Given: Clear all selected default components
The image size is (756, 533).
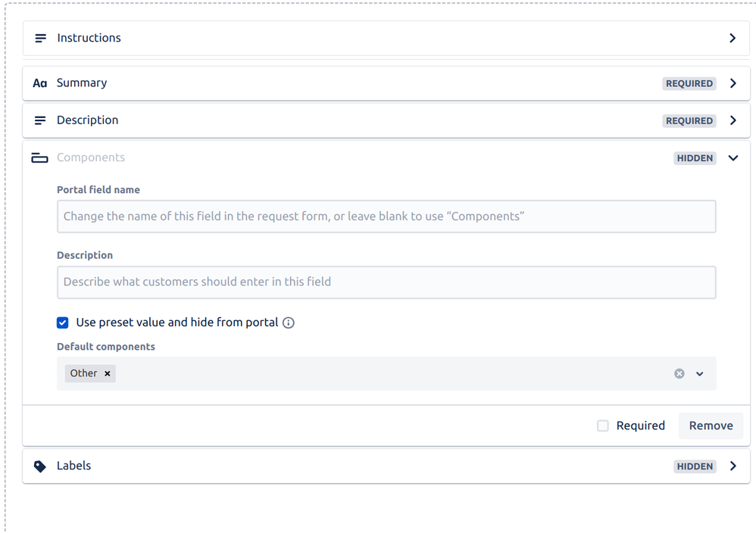Looking at the screenshot, I should click(x=679, y=373).
